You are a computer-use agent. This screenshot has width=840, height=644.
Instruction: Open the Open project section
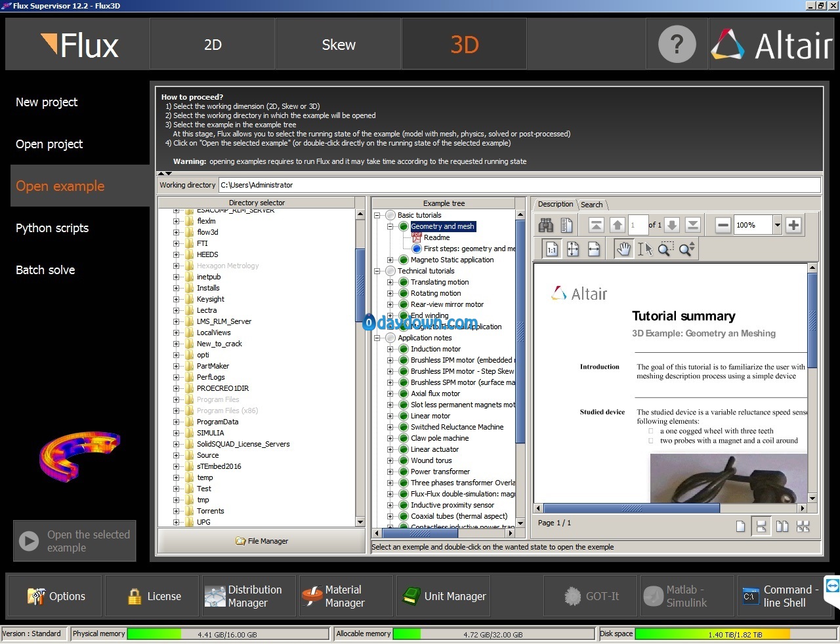pyautogui.click(x=49, y=144)
